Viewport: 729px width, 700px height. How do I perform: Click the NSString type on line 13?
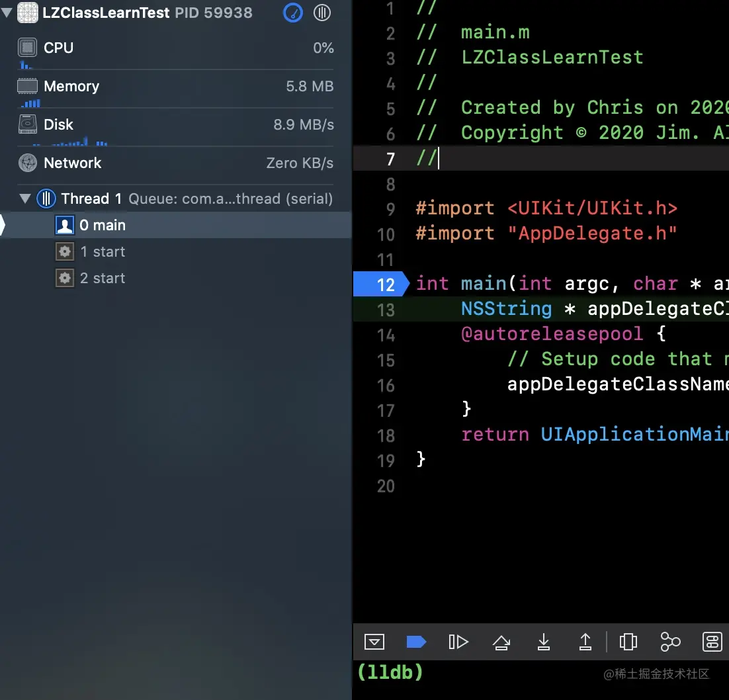pyautogui.click(x=506, y=309)
